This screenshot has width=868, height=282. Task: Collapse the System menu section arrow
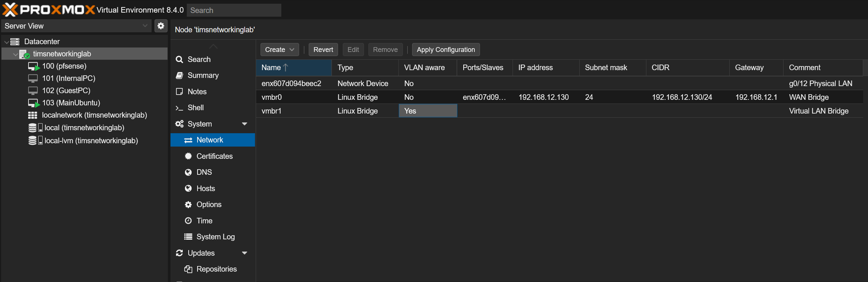coord(244,124)
